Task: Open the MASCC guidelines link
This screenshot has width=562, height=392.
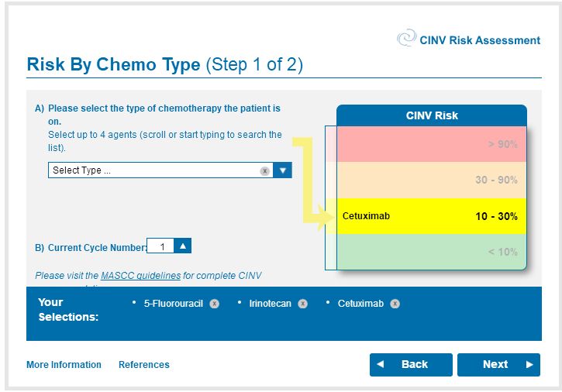Action: 140,275
